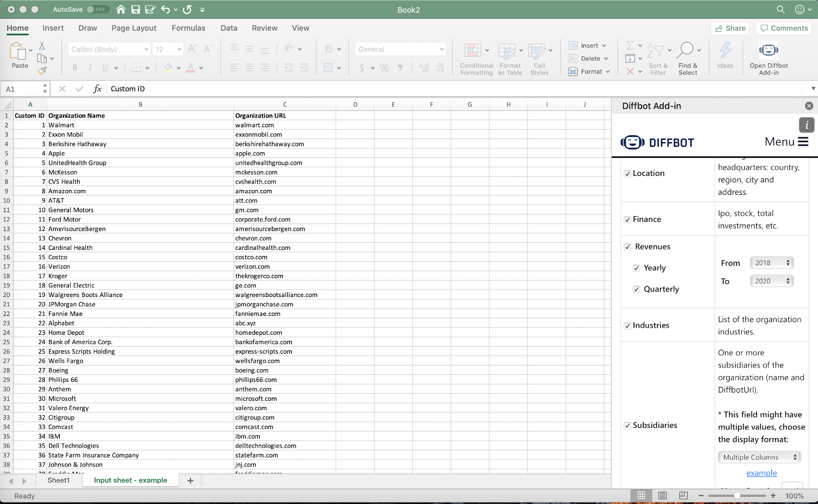
Task: Adjust the zoom slider handle
Action: tap(737, 495)
